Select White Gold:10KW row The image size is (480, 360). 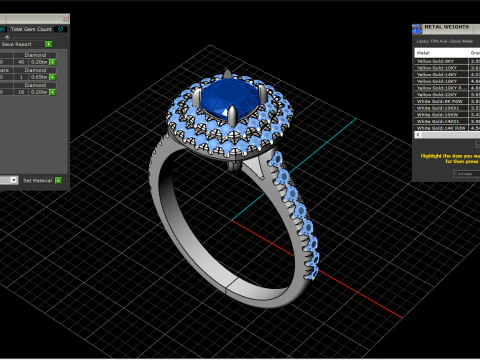[x=442, y=115]
